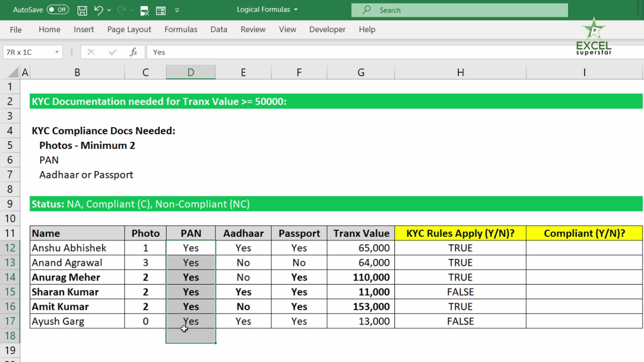Click the Insert Function fx icon
Viewport: 644px width, 362px height.
point(133,52)
